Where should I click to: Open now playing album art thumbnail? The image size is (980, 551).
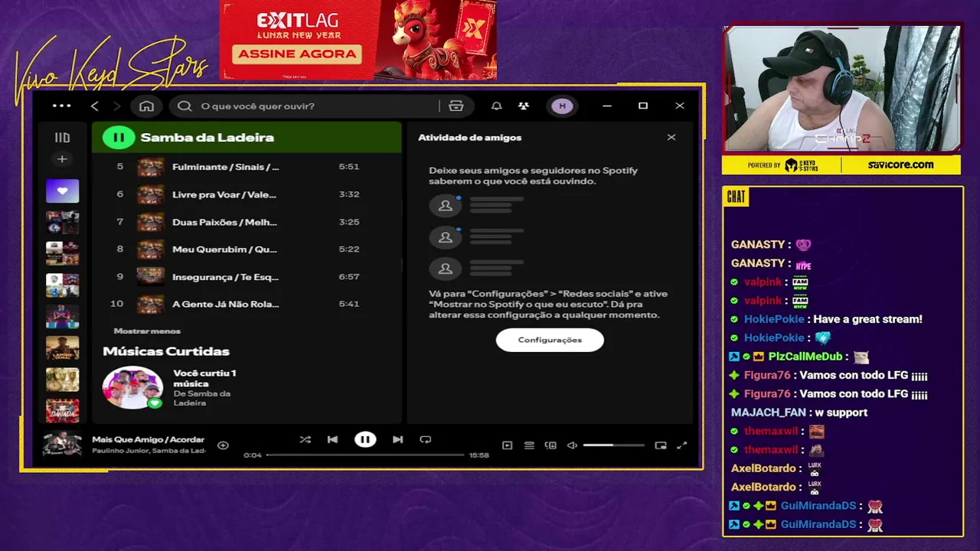pyautogui.click(x=62, y=445)
